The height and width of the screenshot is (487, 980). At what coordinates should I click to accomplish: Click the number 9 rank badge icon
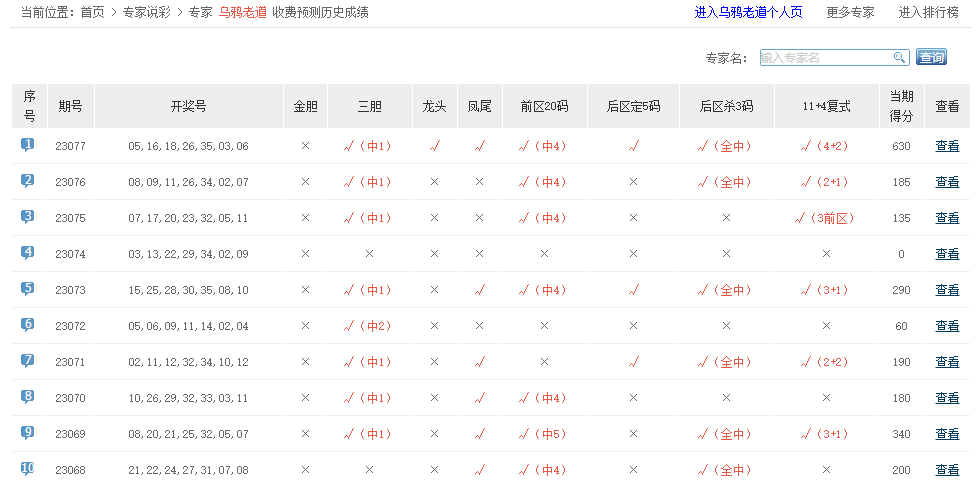[x=28, y=433]
